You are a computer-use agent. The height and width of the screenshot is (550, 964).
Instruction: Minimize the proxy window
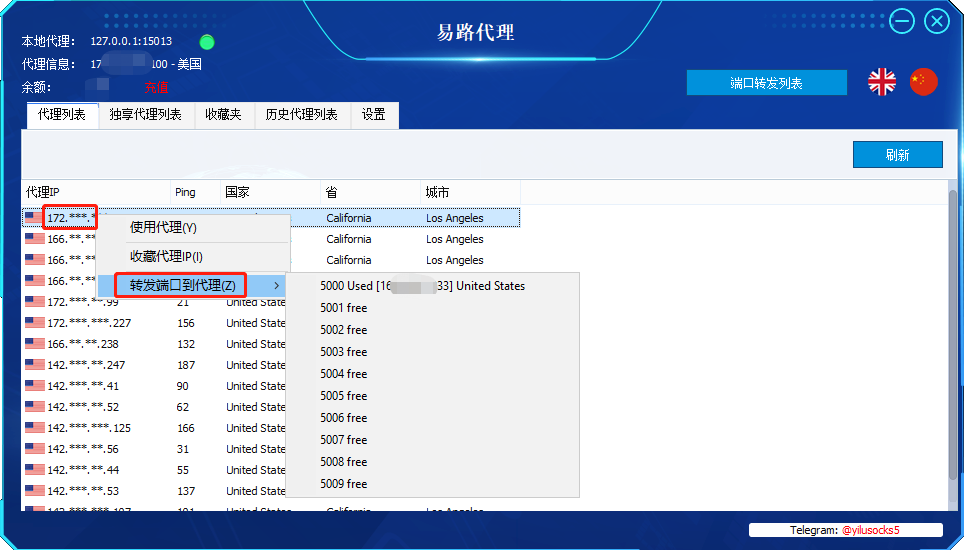(902, 21)
